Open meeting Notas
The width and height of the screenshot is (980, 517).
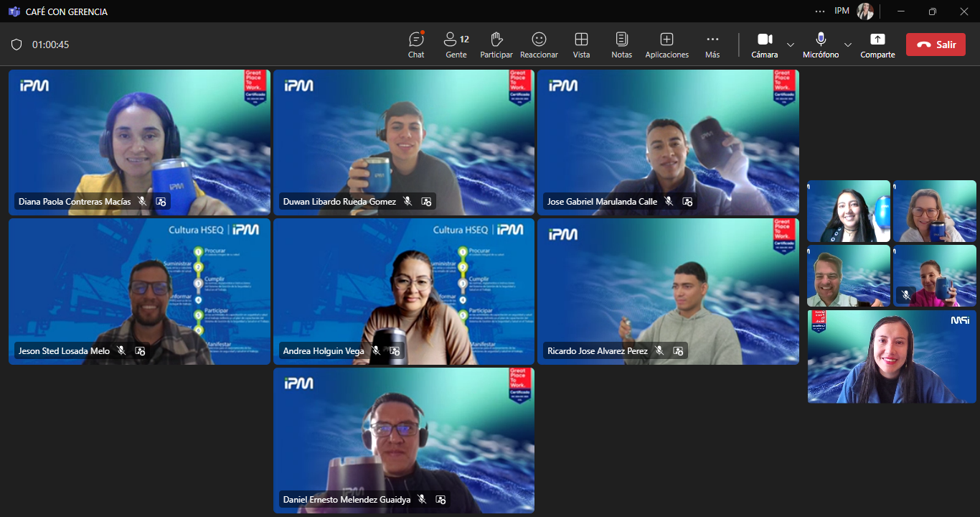pyautogui.click(x=621, y=45)
